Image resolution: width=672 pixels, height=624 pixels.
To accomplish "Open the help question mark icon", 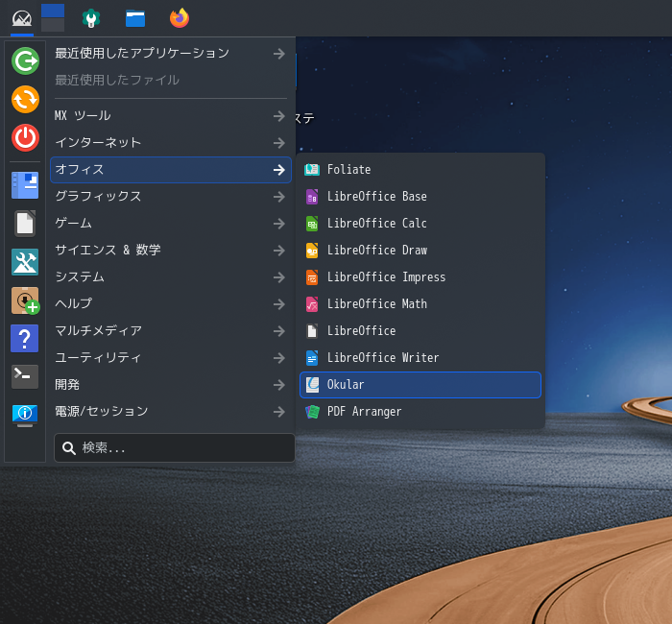I will pos(24,339).
